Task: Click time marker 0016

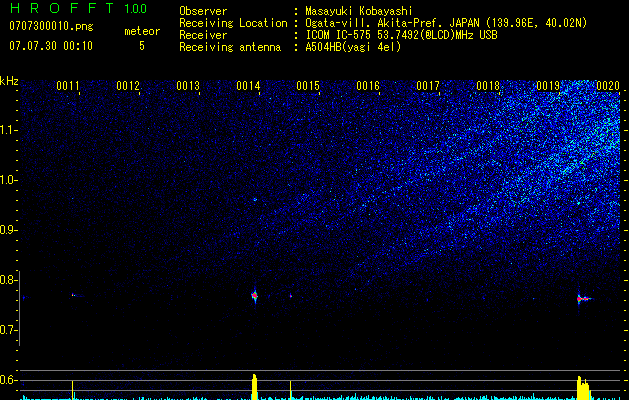Action: (368, 86)
